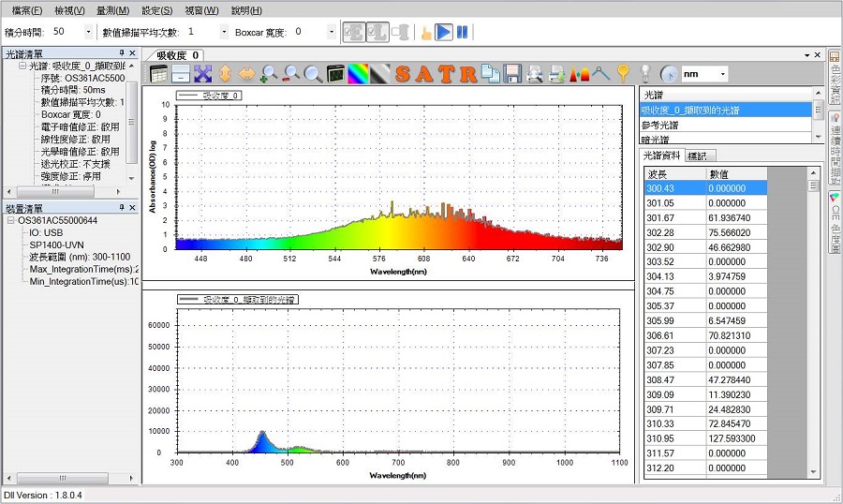This screenshot has width=843, height=504.
Task: Select the orange T transmittance mode icon
Action: click(x=447, y=74)
